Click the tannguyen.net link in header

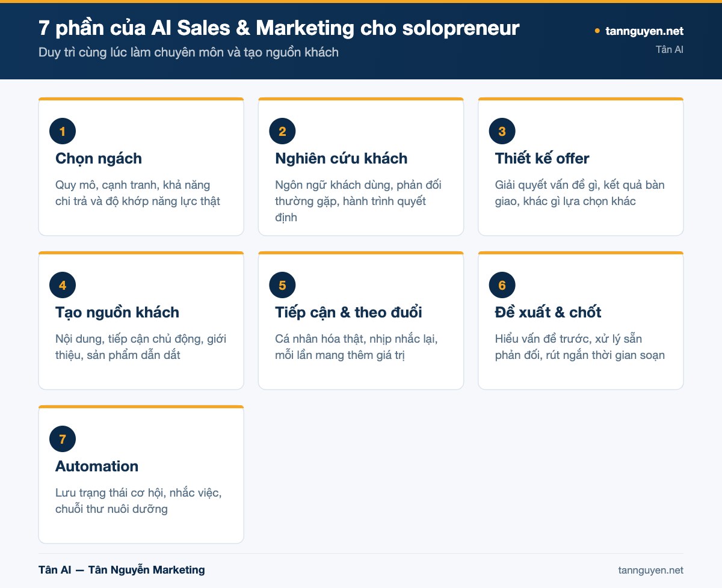click(644, 31)
